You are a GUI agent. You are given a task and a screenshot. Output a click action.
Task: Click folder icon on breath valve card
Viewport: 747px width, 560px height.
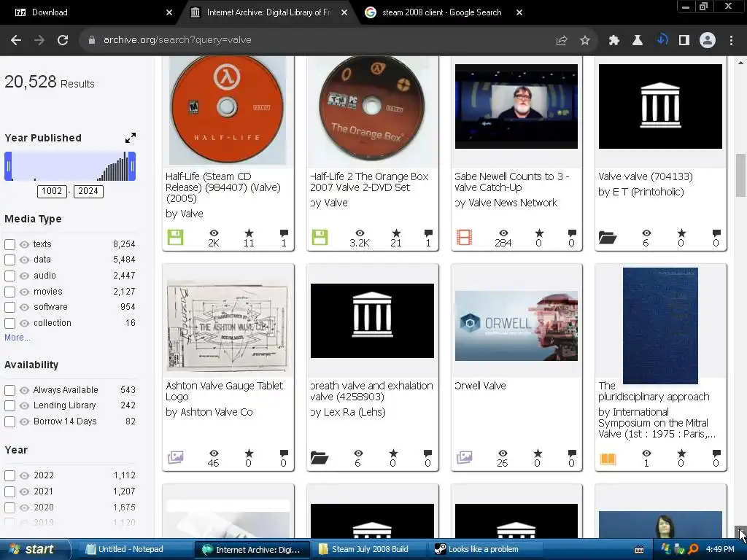tap(320, 458)
